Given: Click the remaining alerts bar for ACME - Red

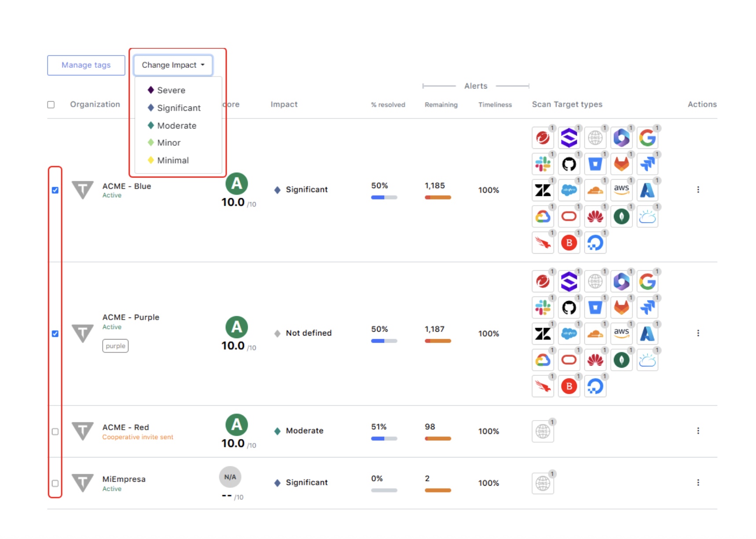Looking at the screenshot, I should [438, 439].
